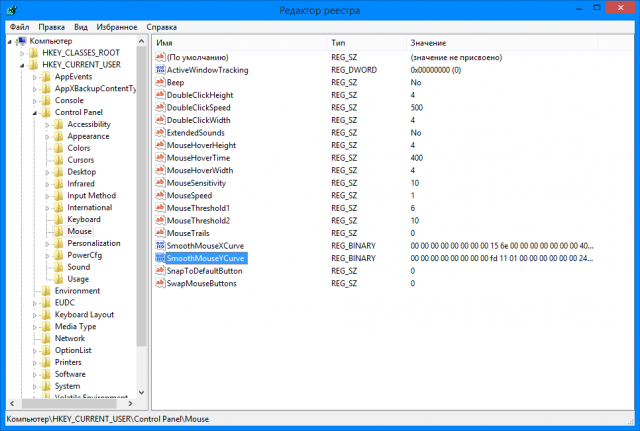Click the Console folder icon
The image size is (640, 431).
[x=47, y=100]
